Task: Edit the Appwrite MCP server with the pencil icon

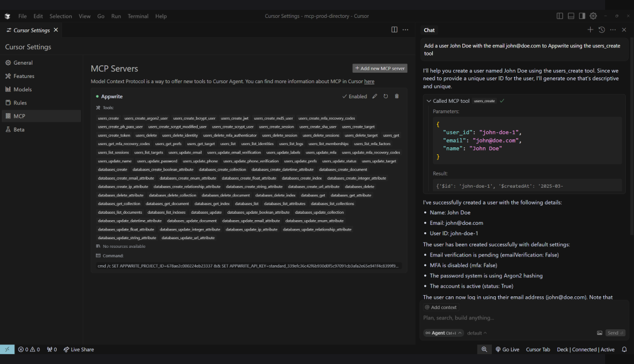Action: click(x=375, y=96)
